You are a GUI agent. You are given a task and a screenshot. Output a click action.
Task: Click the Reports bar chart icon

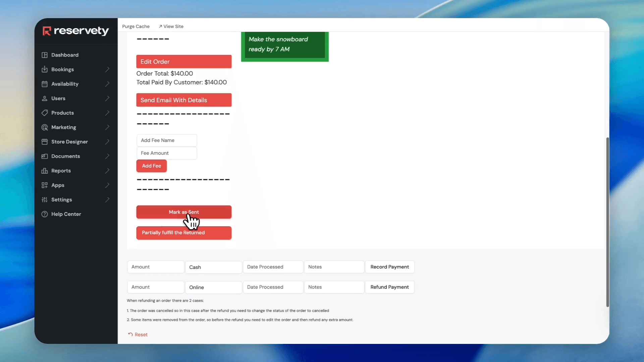coord(44,171)
